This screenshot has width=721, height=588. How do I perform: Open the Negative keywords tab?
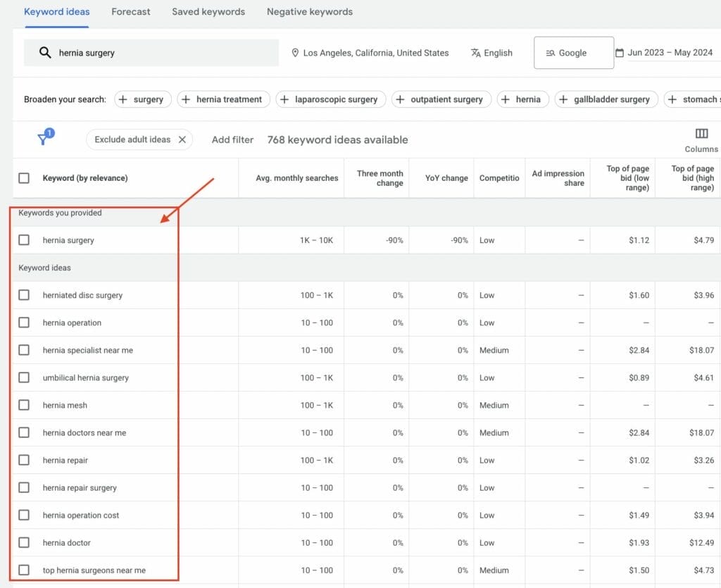tap(309, 12)
